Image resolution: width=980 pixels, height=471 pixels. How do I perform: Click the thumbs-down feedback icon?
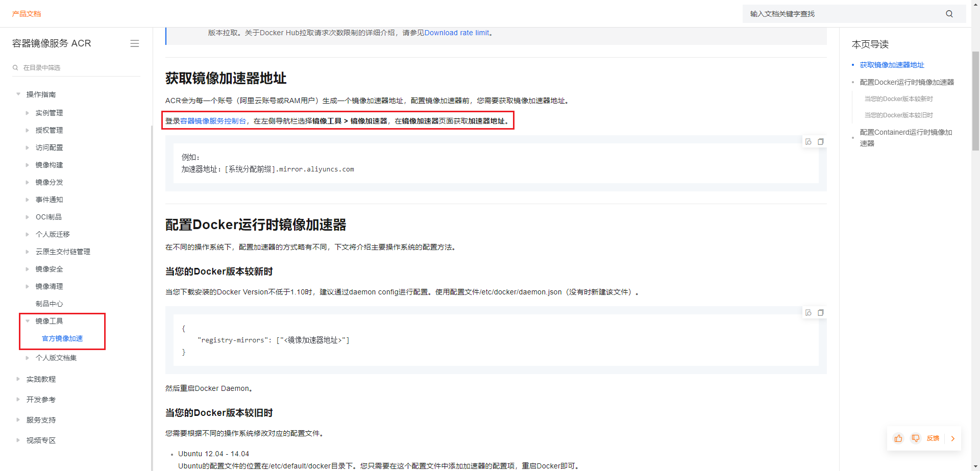[x=916, y=438]
